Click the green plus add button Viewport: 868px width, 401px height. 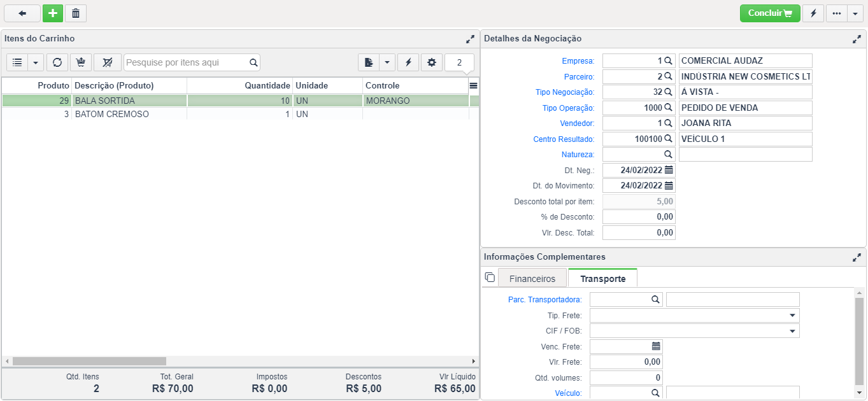click(x=53, y=13)
